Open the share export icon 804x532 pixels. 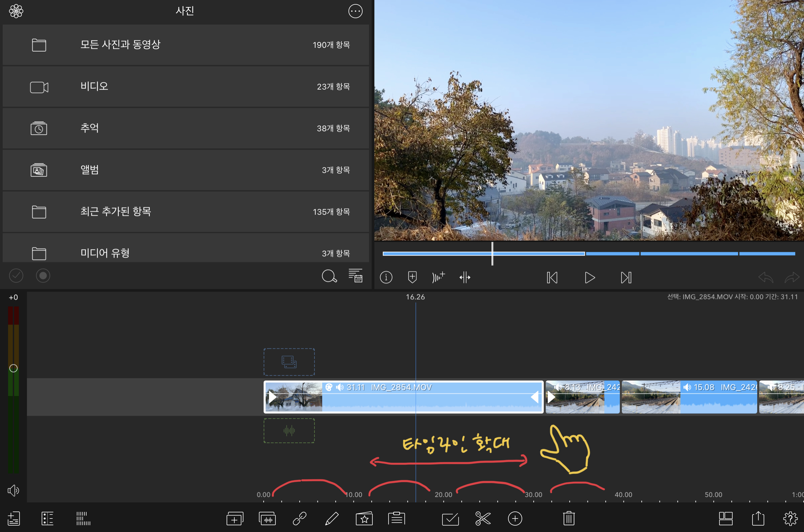point(758,519)
